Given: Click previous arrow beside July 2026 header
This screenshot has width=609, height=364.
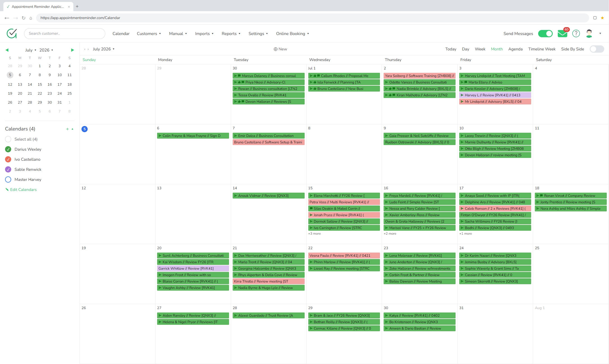Looking at the screenshot, I should point(85,49).
